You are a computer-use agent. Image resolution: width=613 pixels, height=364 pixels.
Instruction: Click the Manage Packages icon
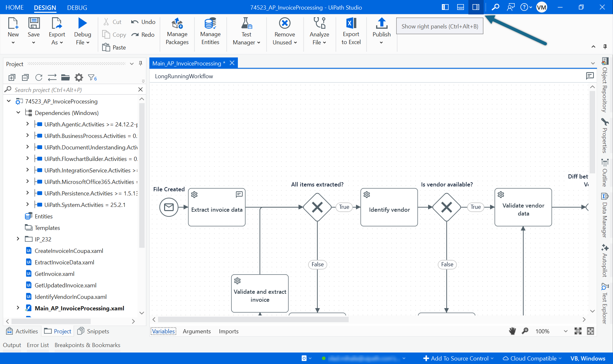[x=177, y=24]
